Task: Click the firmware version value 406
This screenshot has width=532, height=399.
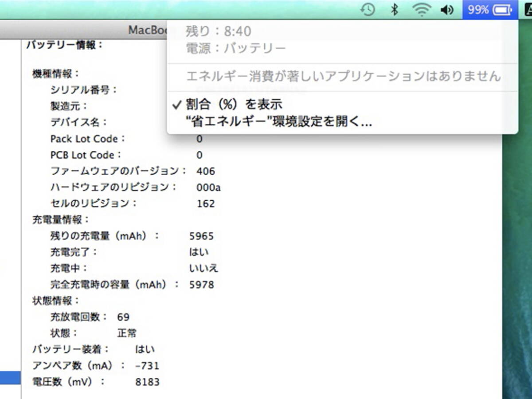Action: 206,171
